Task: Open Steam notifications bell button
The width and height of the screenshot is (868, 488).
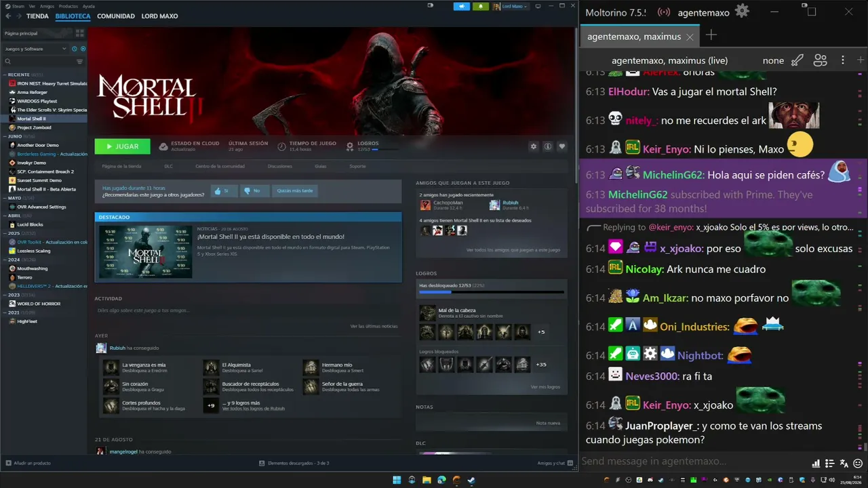Action: (481, 7)
